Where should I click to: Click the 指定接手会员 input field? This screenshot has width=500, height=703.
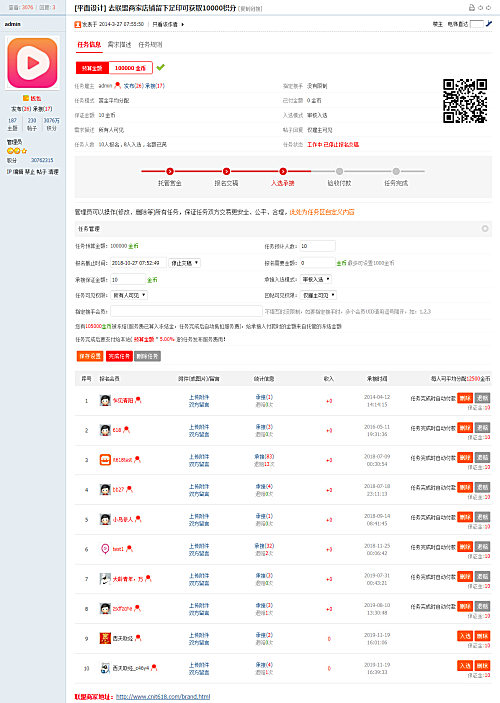pos(186,311)
